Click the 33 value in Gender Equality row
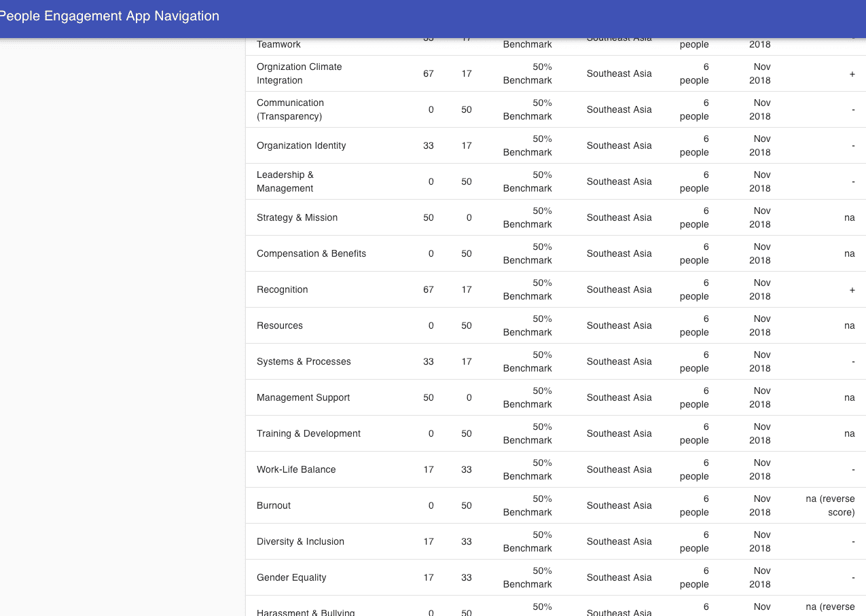This screenshot has width=866, height=616. (467, 577)
